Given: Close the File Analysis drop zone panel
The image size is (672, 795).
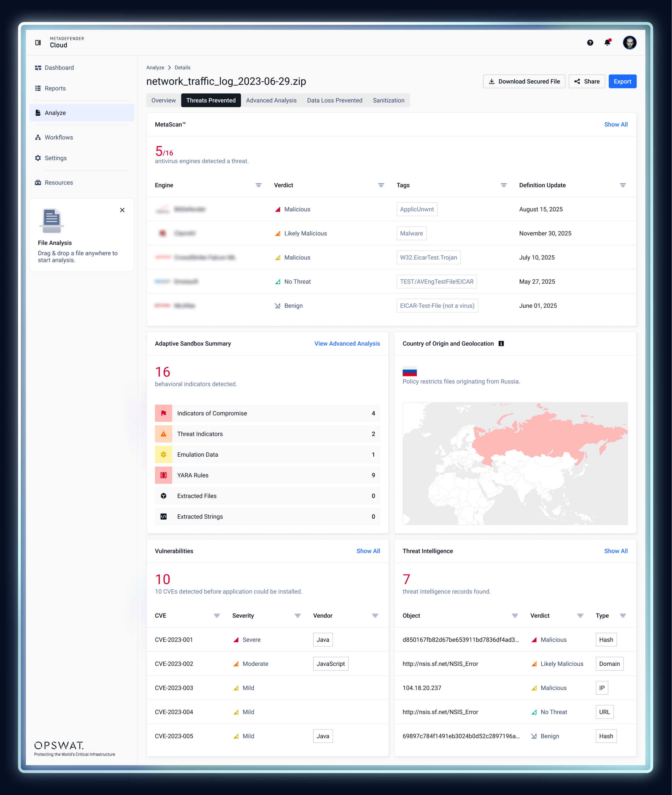Looking at the screenshot, I should [x=122, y=210].
